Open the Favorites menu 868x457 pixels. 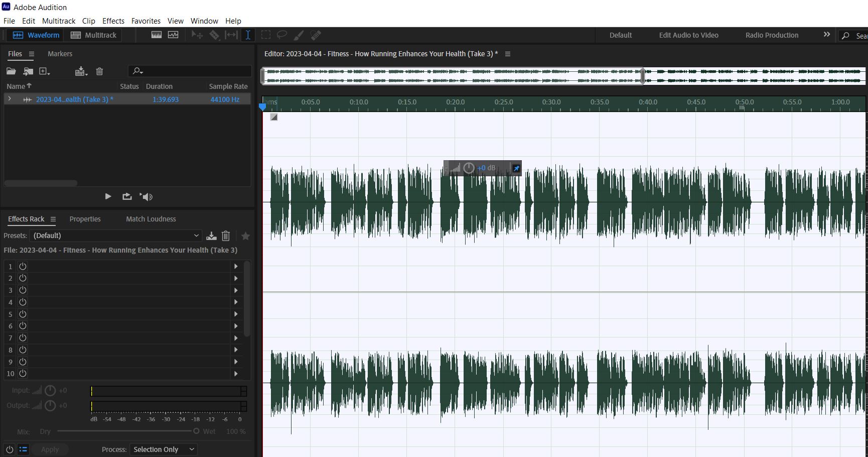coord(146,21)
